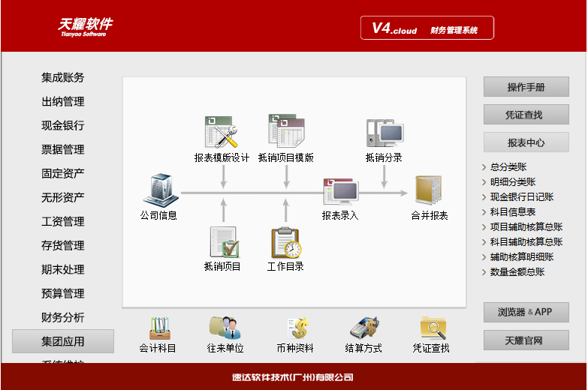Open the 报表录入 monitor icon
588x390 pixels.
pyautogui.click(x=340, y=191)
